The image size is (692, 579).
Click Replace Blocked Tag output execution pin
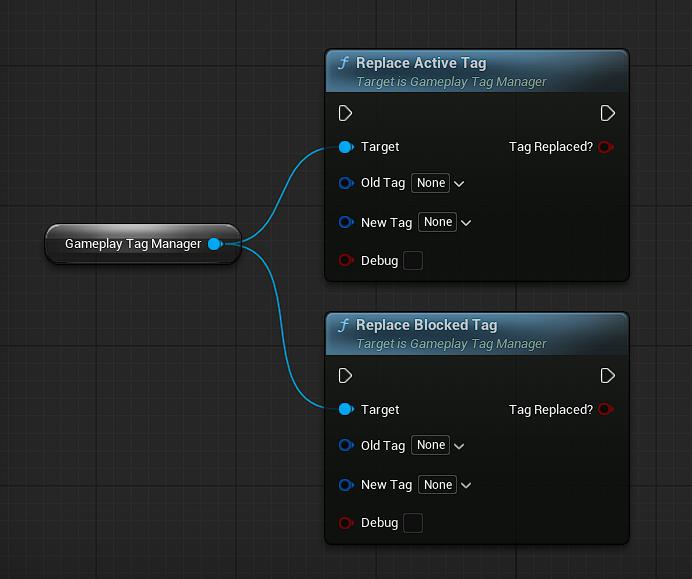click(x=608, y=376)
